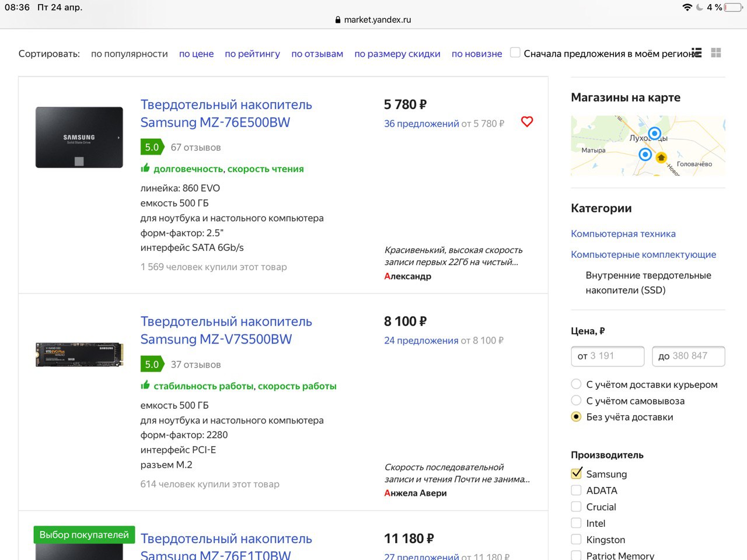The height and width of the screenshot is (560, 747).
Task: View '24 предложения' offers link
Action: tap(421, 341)
